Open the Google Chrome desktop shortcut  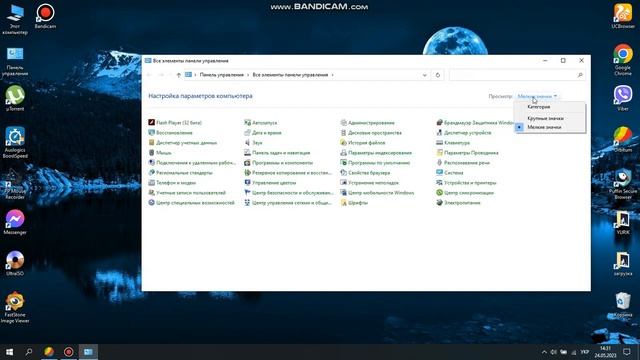(x=623, y=60)
